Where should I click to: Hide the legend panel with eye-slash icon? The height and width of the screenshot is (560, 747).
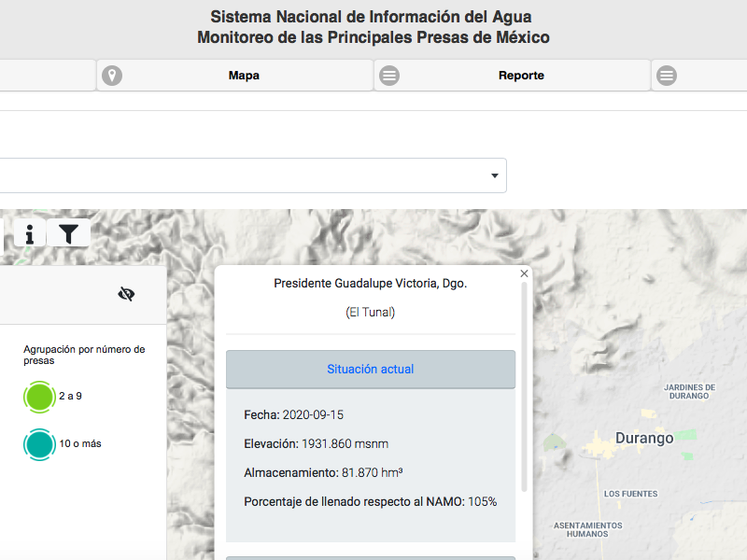pos(127,294)
